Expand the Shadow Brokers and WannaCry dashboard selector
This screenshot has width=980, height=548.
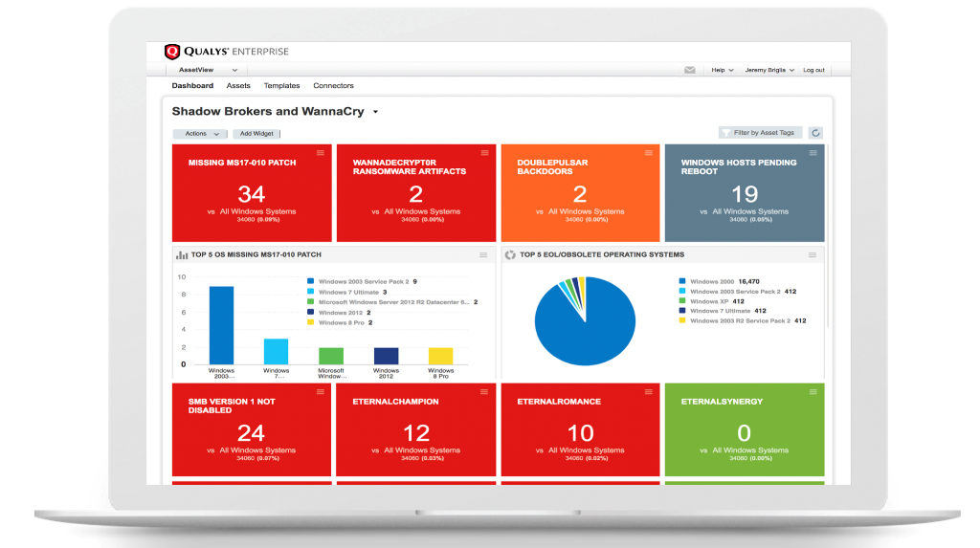[x=375, y=112]
